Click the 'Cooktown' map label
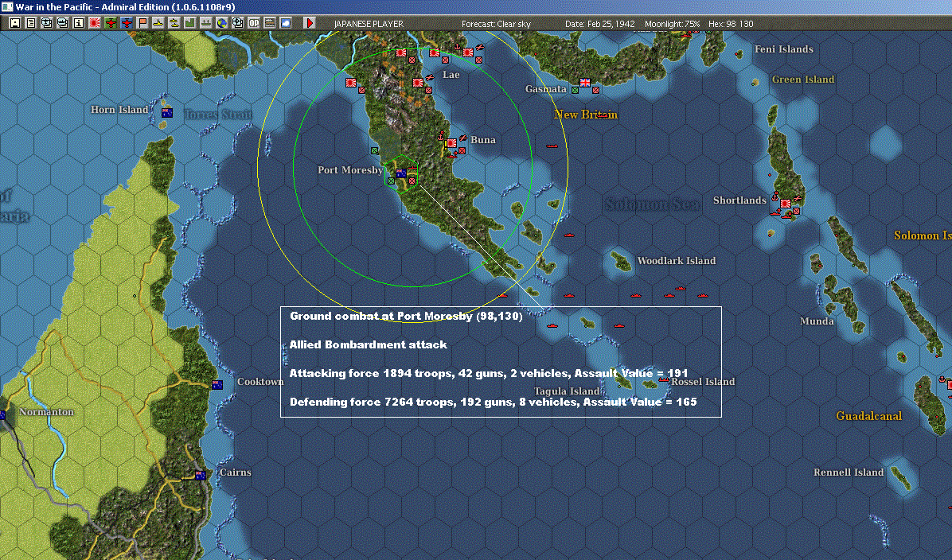 tap(260, 382)
